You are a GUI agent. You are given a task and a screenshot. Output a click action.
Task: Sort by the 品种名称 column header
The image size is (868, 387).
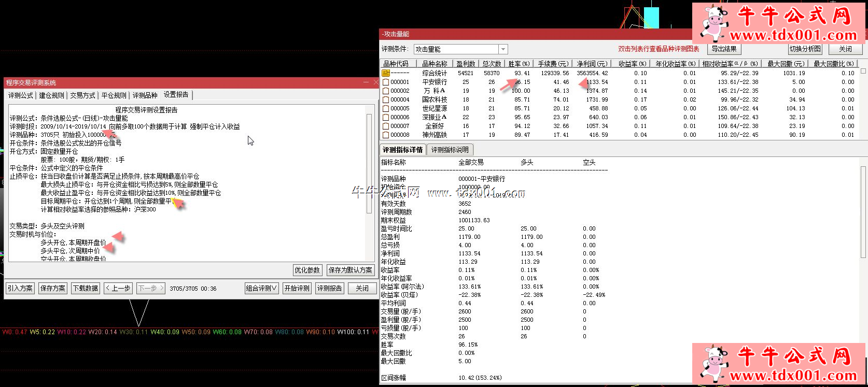click(435, 64)
